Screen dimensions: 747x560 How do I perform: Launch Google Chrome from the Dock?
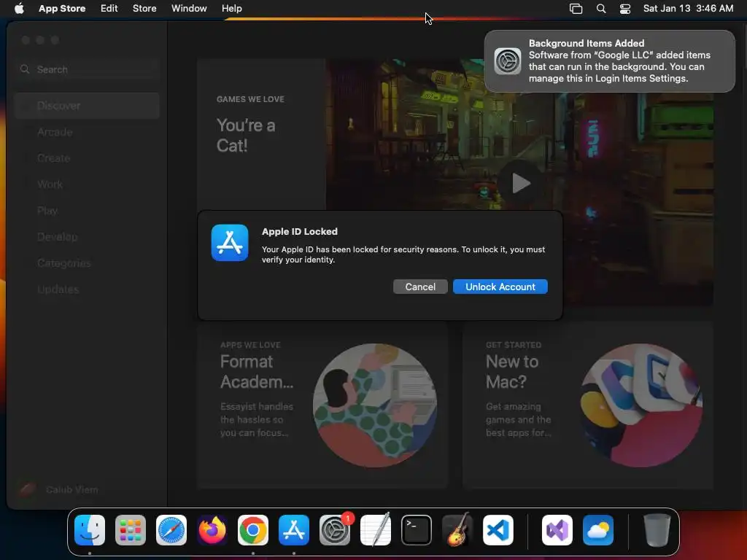253,530
